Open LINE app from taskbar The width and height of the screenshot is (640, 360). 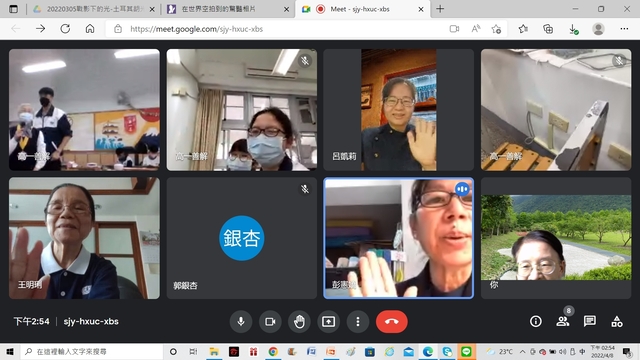[x=466, y=351]
